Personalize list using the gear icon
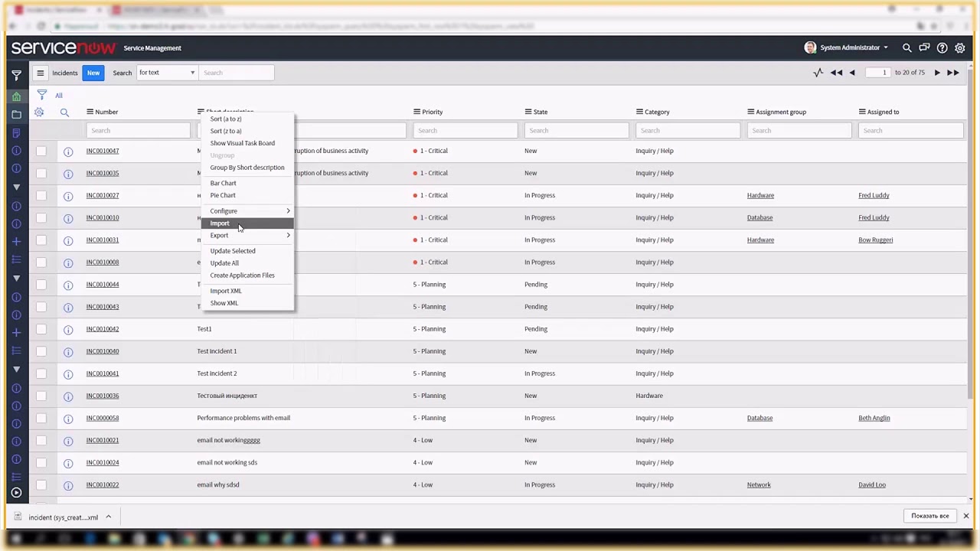 click(x=39, y=112)
